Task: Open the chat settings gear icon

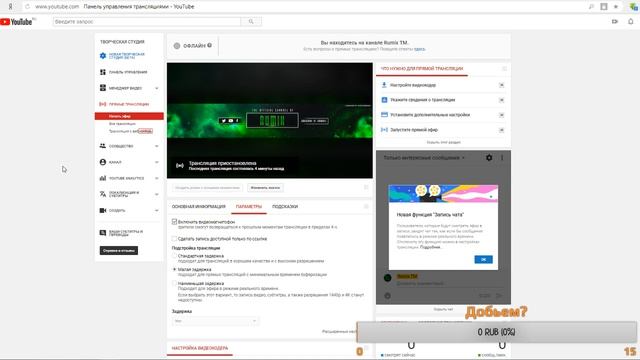Action: coord(489,158)
